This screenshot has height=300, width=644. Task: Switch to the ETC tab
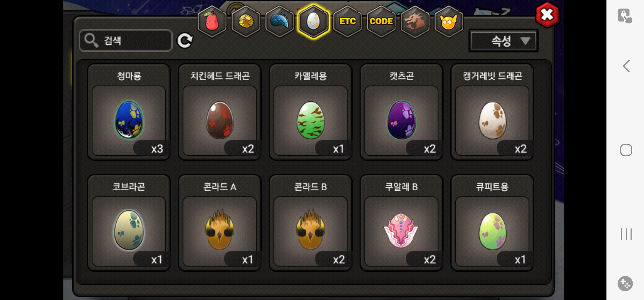point(347,21)
